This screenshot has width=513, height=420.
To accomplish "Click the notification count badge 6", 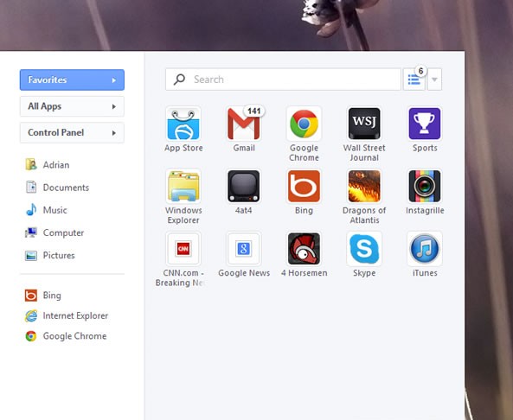I will (x=420, y=71).
